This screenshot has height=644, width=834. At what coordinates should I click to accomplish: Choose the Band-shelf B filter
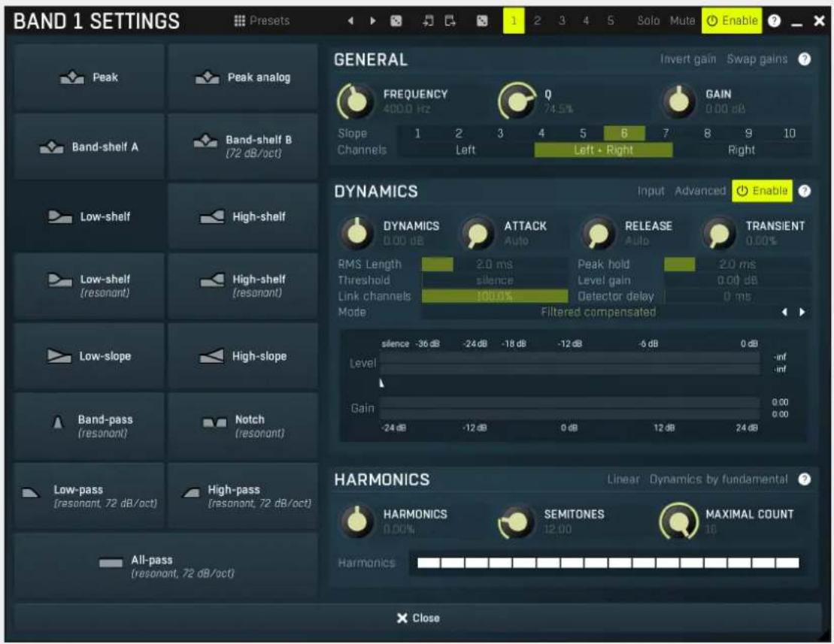(x=243, y=147)
